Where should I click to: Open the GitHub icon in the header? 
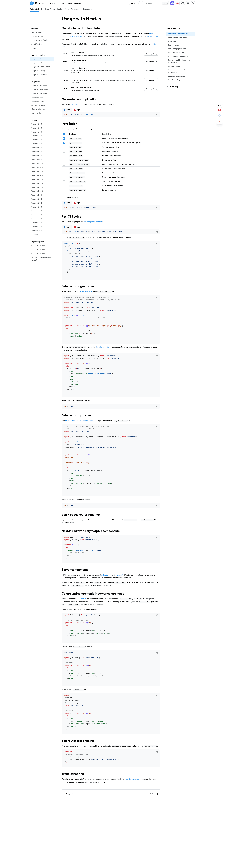[x=183, y=3]
